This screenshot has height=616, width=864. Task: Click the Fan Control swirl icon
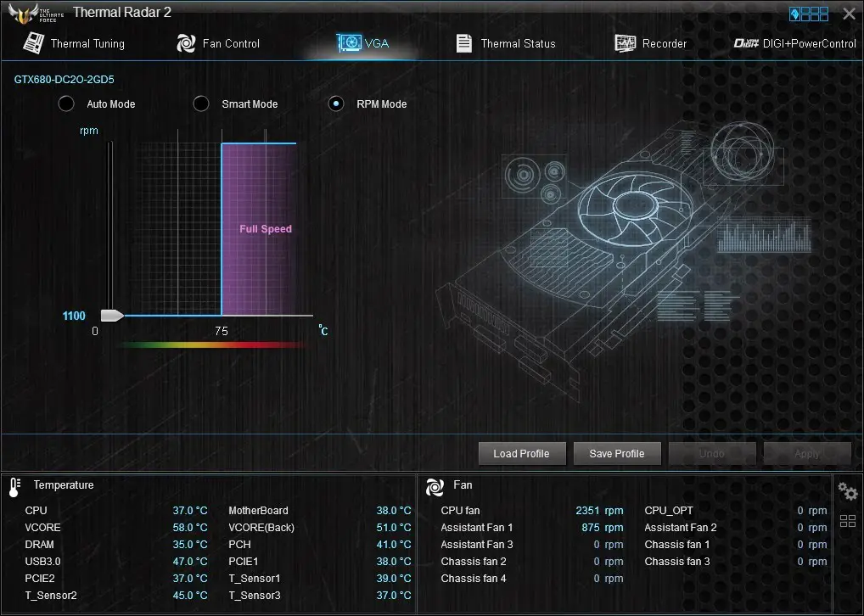pyautogui.click(x=186, y=43)
